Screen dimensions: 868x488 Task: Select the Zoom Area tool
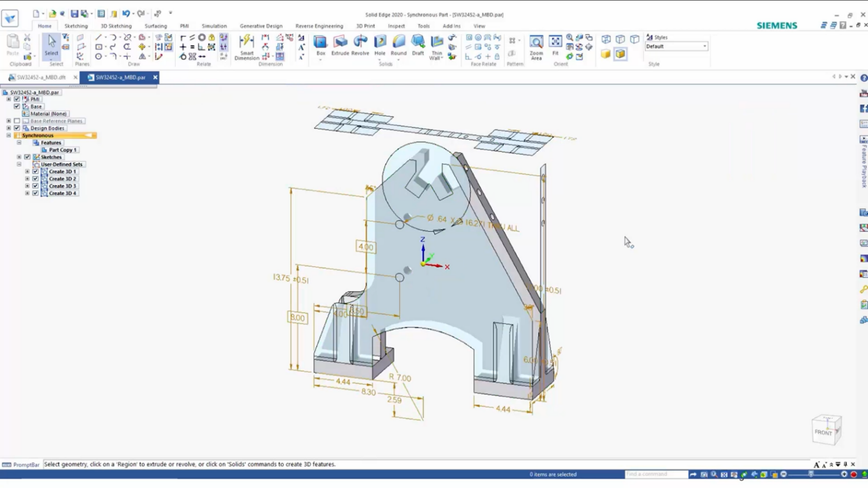536,45
